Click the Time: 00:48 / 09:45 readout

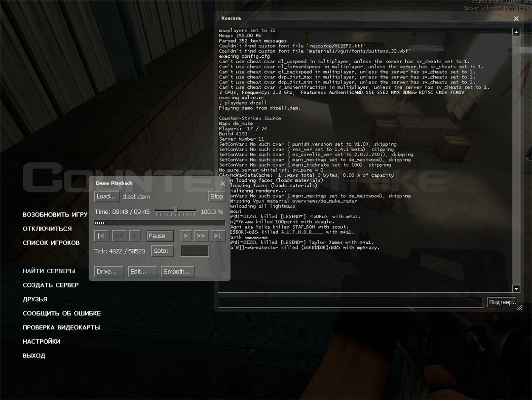(122, 212)
